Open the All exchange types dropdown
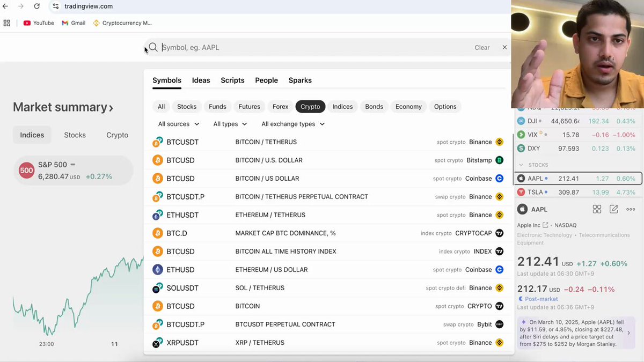The width and height of the screenshot is (644, 362). point(293,124)
